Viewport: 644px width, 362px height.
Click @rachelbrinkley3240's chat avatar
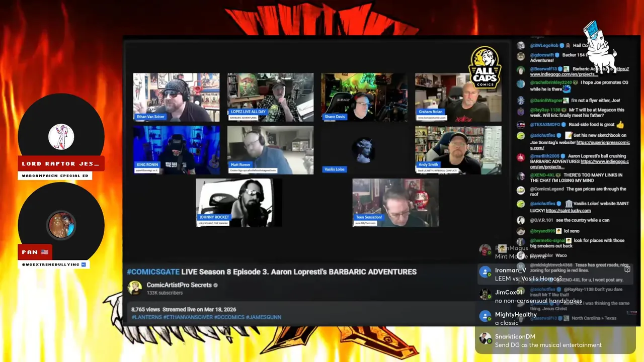click(521, 83)
